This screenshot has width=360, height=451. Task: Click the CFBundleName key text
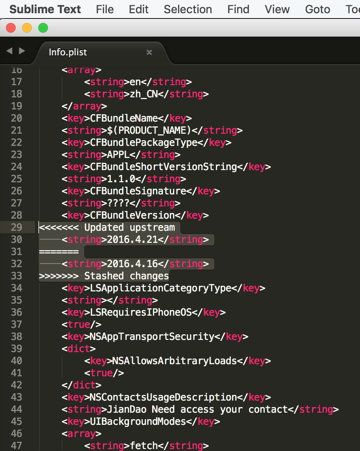[x=124, y=118]
